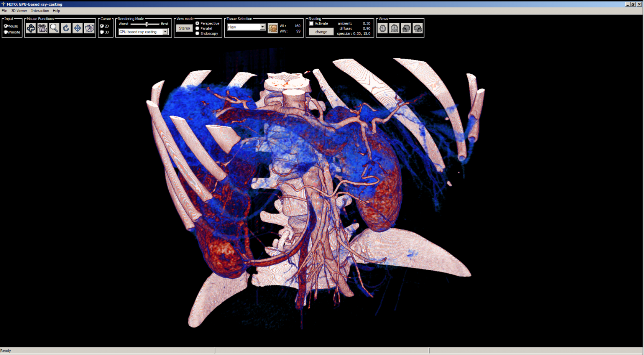This screenshot has width=644, height=355.
Task: Click the circular rotation refresh tool
Action: click(x=66, y=28)
